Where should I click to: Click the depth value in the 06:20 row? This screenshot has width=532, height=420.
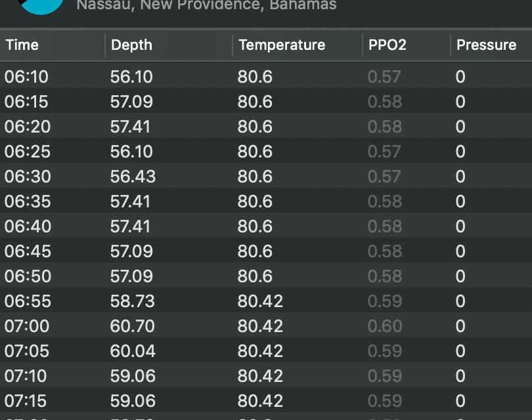click(x=130, y=127)
